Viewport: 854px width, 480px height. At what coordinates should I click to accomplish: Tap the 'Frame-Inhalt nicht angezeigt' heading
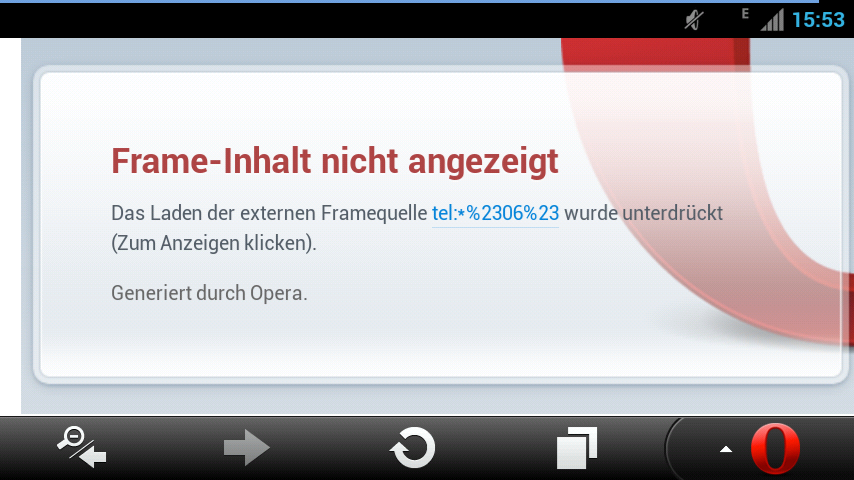pyautogui.click(x=335, y=161)
